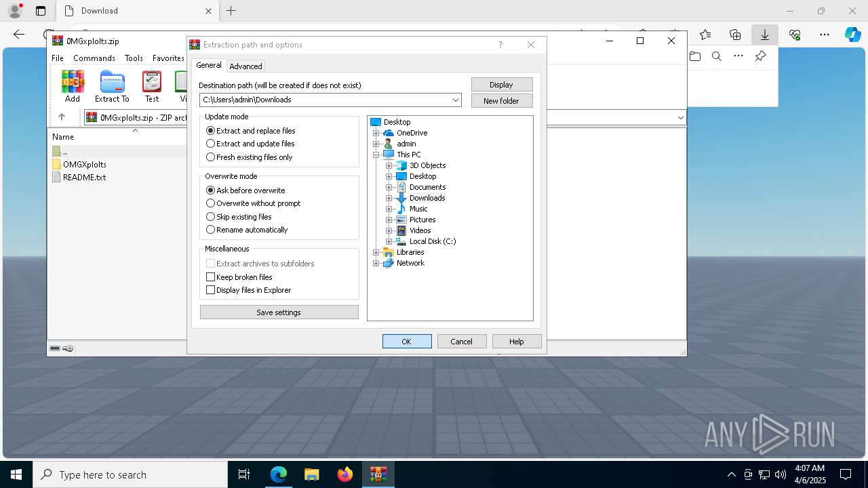The height and width of the screenshot is (488, 868).
Task: Switch to the General tab
Action: (209, 66)
